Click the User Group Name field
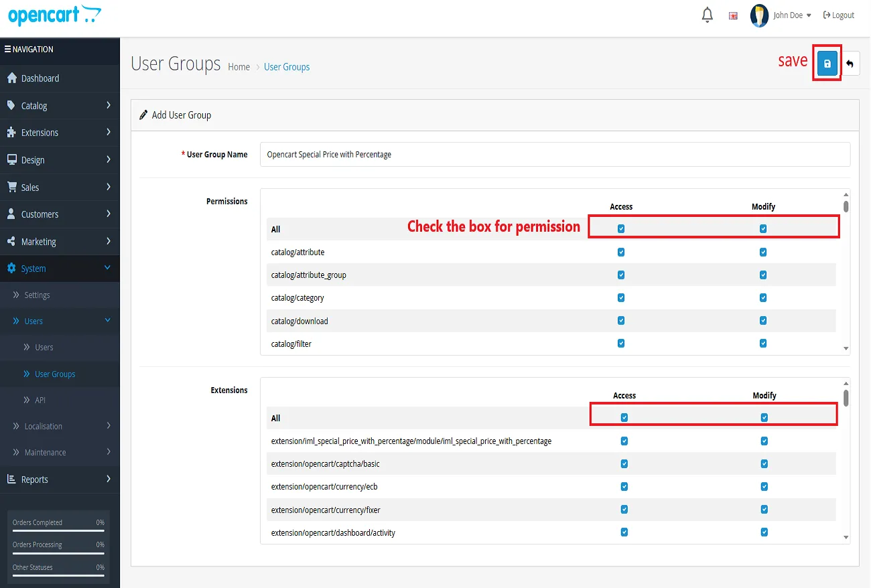871x588 pixels. tap(555, 154)
